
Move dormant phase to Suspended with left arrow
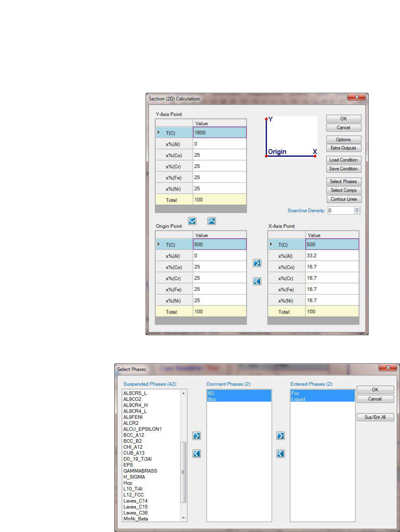click(196, 454)
